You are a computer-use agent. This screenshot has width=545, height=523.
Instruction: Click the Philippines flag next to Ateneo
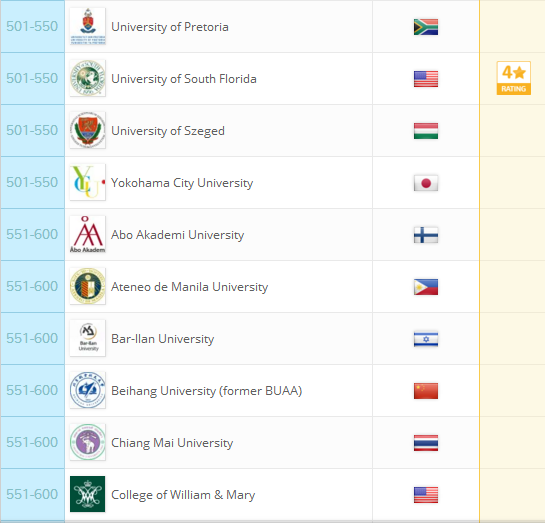point(426,287)
